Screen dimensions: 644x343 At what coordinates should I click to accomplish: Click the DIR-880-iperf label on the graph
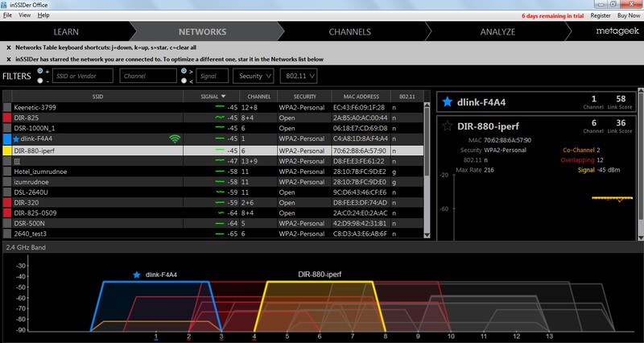tap(320, 275)
